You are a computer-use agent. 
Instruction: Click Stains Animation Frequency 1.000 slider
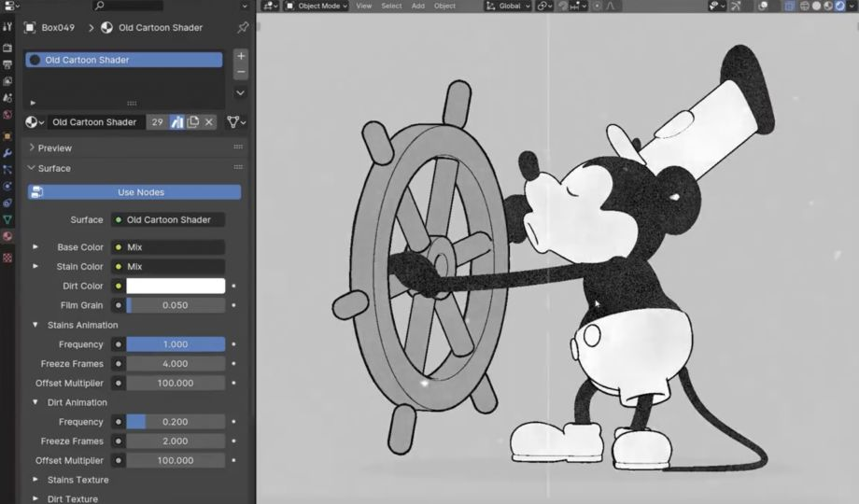coord(176,344)
